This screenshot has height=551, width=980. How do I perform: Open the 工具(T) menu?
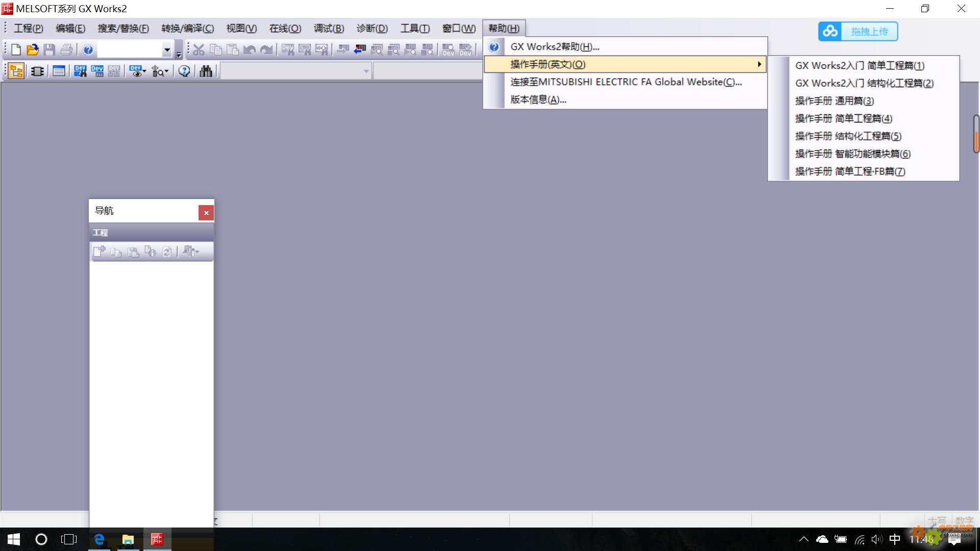pos(415,29)
